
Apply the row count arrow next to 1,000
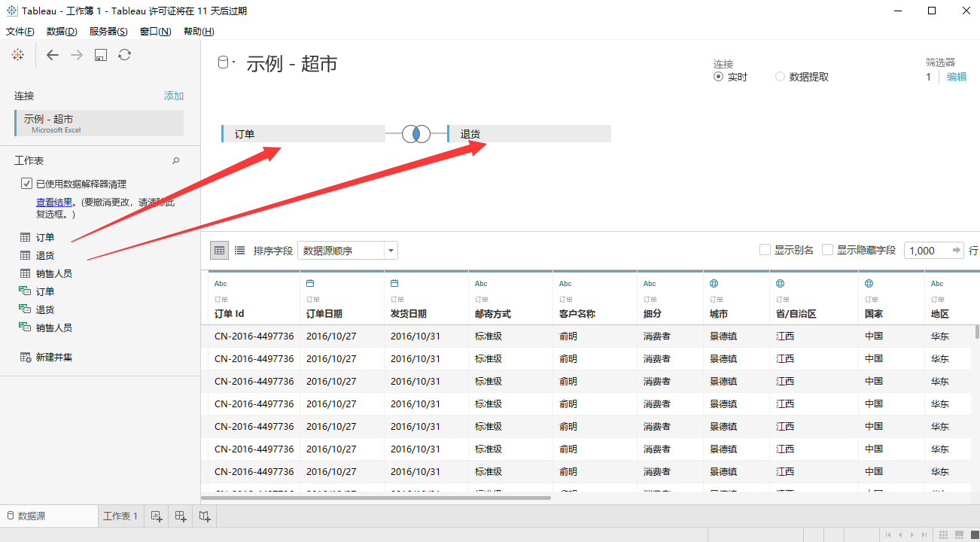(x=957, y=250)
